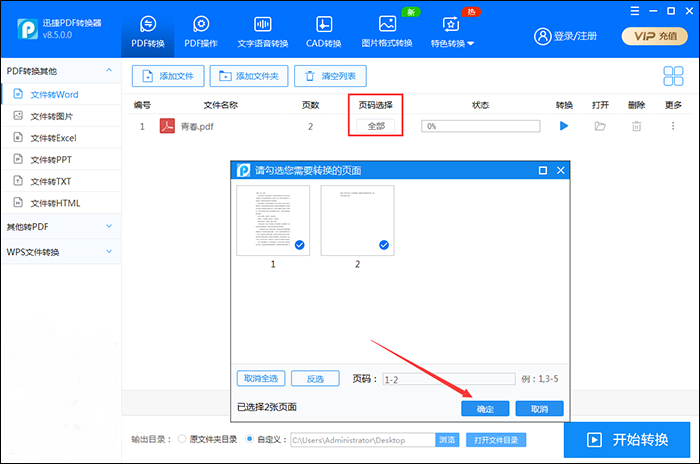Switch to grid view icon

tap(673, 76)
